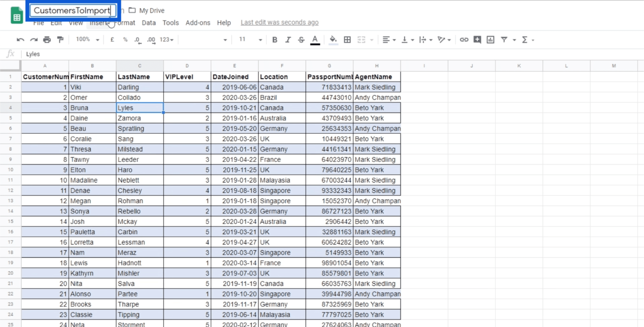The image size is (644, 327).
Task: Print the spreadsheet
Action: click(x=47, y=39)
